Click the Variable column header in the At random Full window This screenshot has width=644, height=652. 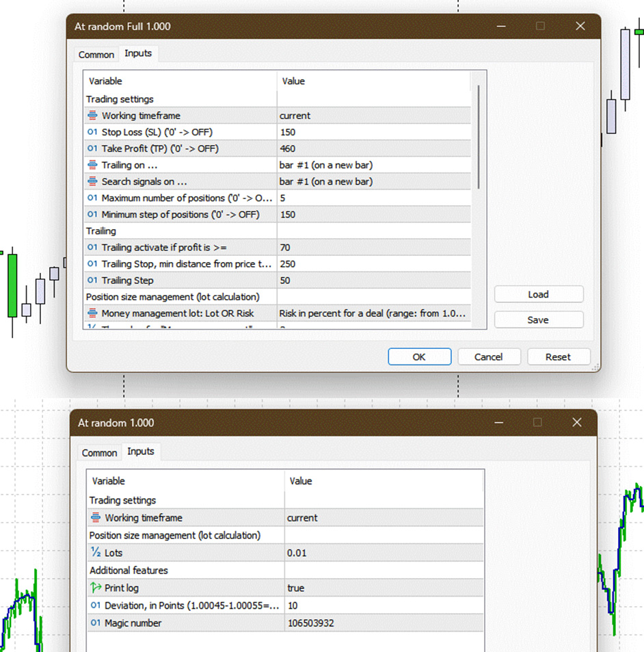(180, 81)
